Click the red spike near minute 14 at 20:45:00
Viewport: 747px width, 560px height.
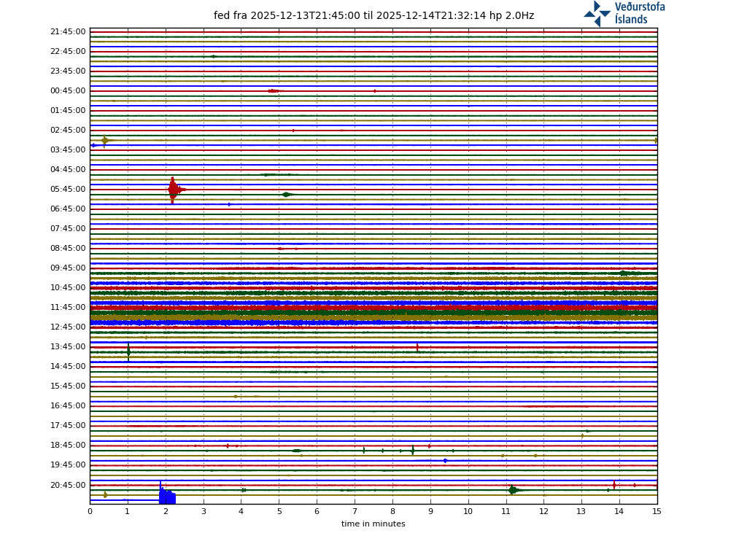614,485
